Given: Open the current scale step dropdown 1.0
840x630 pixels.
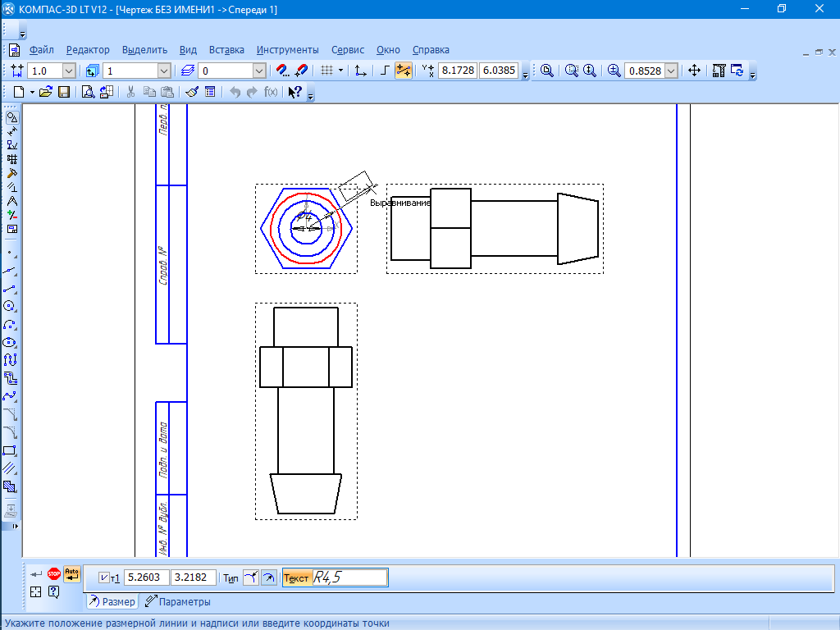Looking at the screenshot, I should coord(69,71).
